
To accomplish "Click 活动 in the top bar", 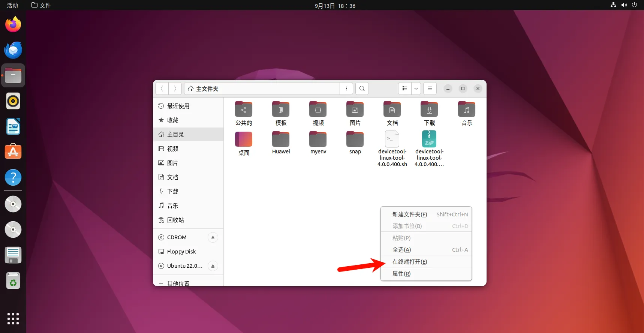I will click(12, 5).
